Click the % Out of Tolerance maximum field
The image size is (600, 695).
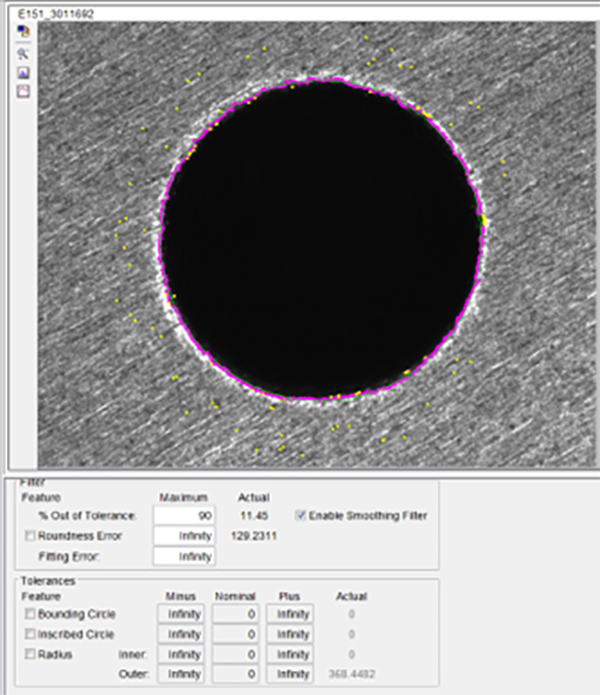tap(183, 516)
